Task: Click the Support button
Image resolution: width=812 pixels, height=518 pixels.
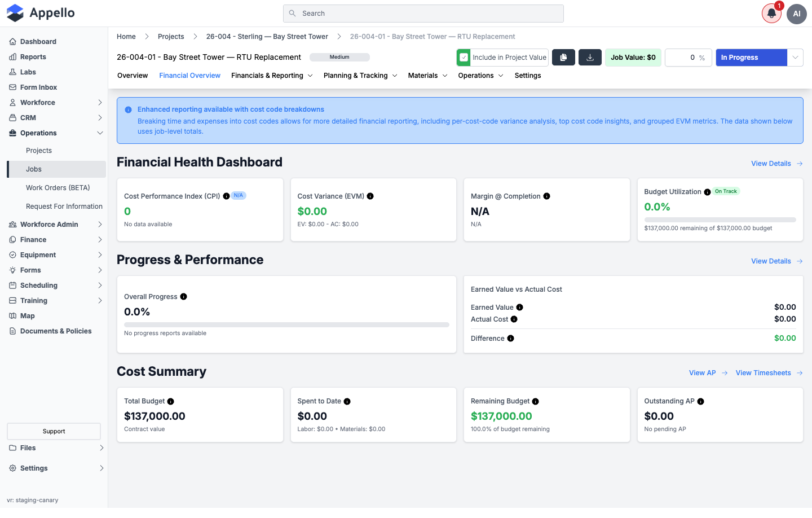Action: click(x=54, y=432)
